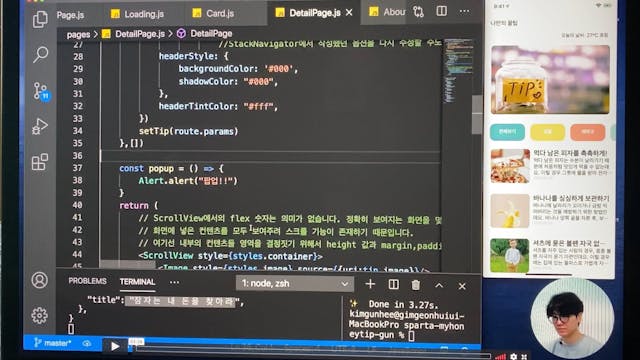Tap the teal category button in simulator
The image size is (640, 360).
507,132
